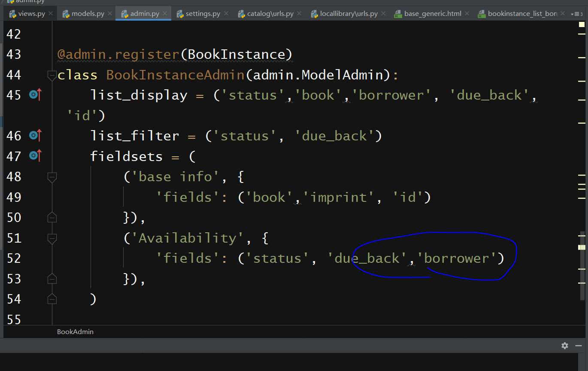Viewport: 588px width, 371px height.
Task: Hide the bottom tool window
Action: pyautogui.click(x=579, y=346)
